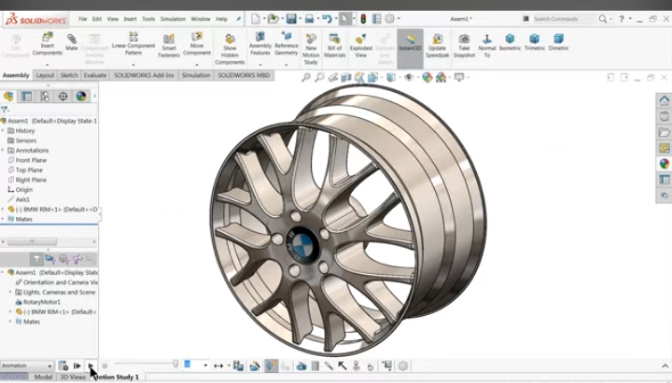The height and width of the screenshot is (383, 672).
Task: Switch to Dimetric view
Action: tap(558, 43)
